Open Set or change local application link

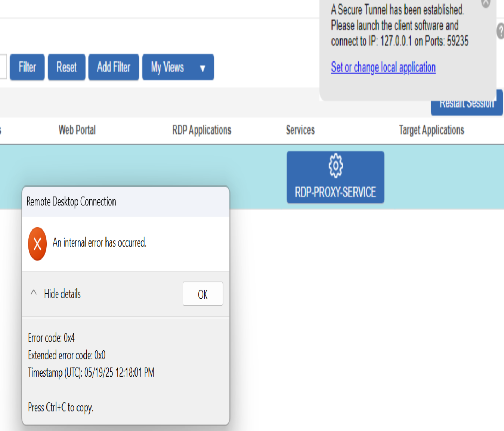(383, 67)
